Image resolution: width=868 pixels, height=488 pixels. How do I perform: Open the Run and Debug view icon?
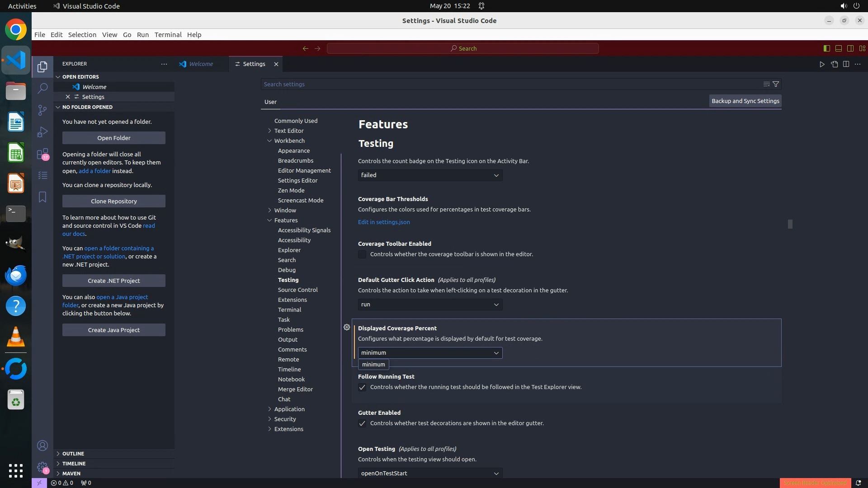coord(42,132)
